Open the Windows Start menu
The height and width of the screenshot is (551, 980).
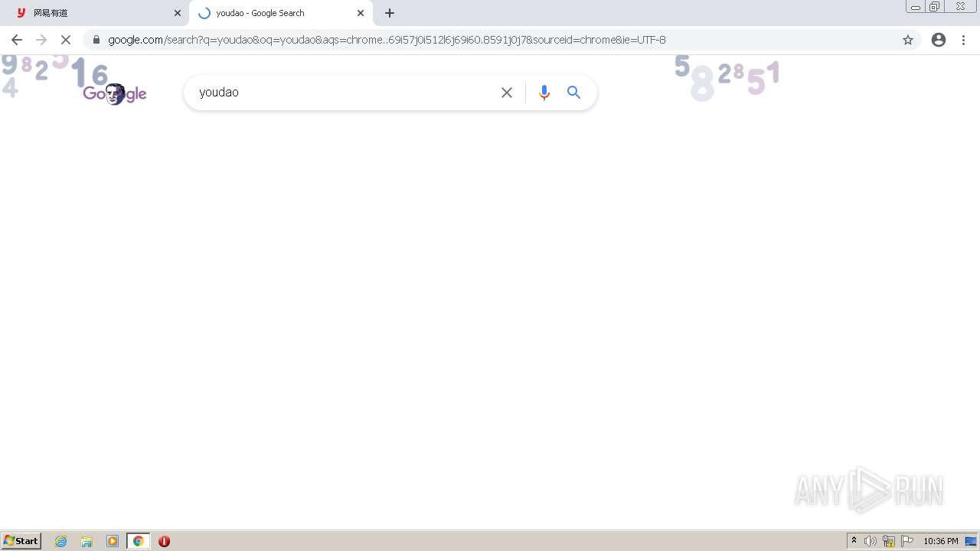point(21,541)
